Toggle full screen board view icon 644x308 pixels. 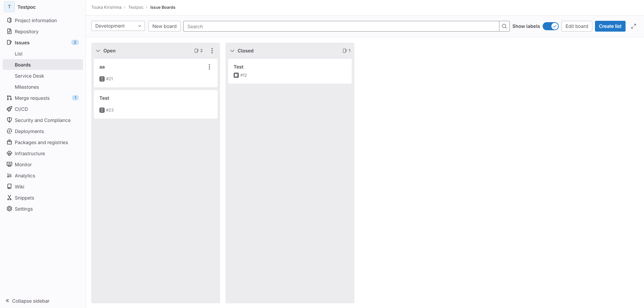[x=633, y=26]
